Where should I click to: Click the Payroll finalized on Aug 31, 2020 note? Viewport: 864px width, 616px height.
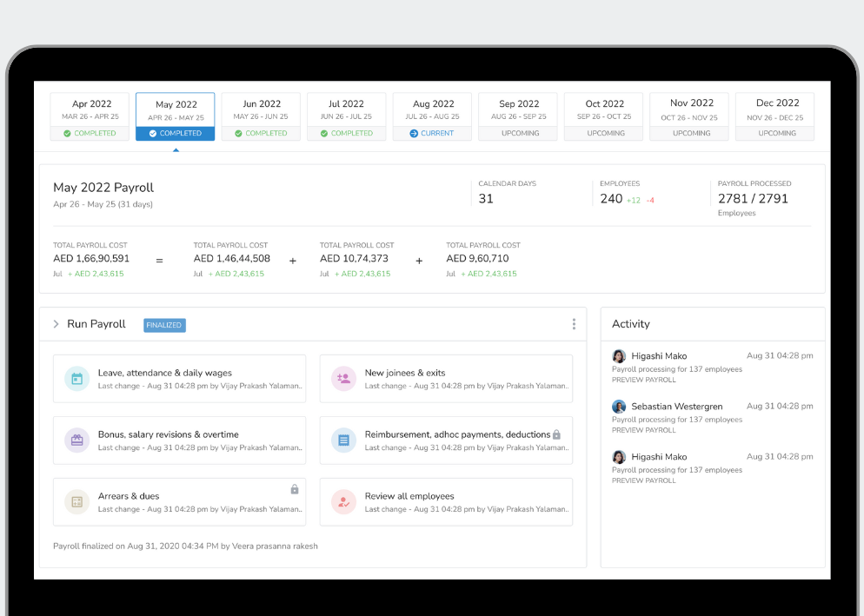pos(185,546)
